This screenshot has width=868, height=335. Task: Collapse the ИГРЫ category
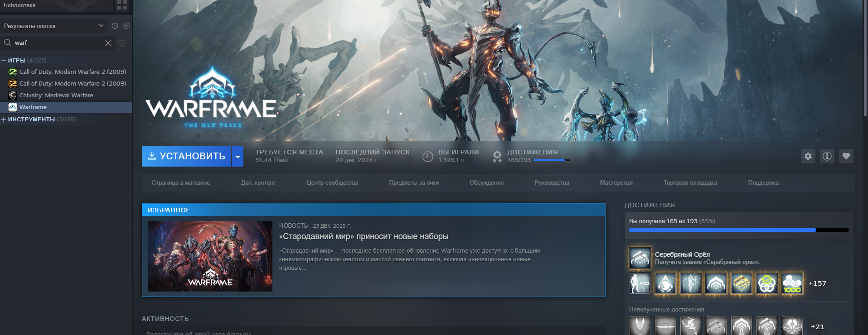click(x=4, y=60)
